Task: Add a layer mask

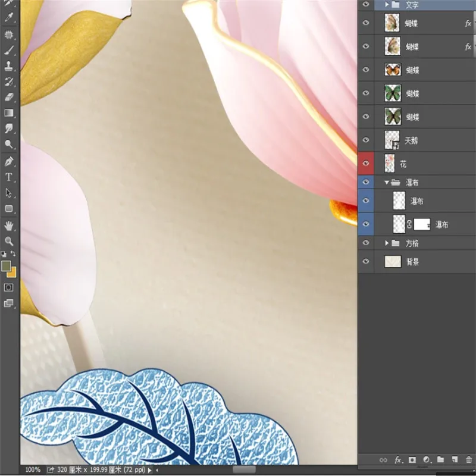Action: [412, 460]
